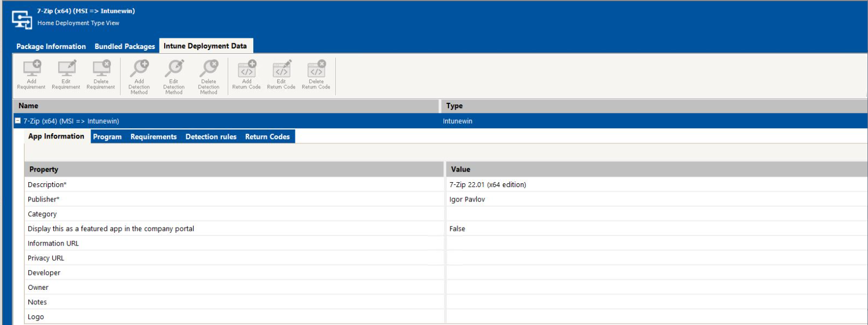
Task: Open the Program sub-tab
Action: pos(107,137)
